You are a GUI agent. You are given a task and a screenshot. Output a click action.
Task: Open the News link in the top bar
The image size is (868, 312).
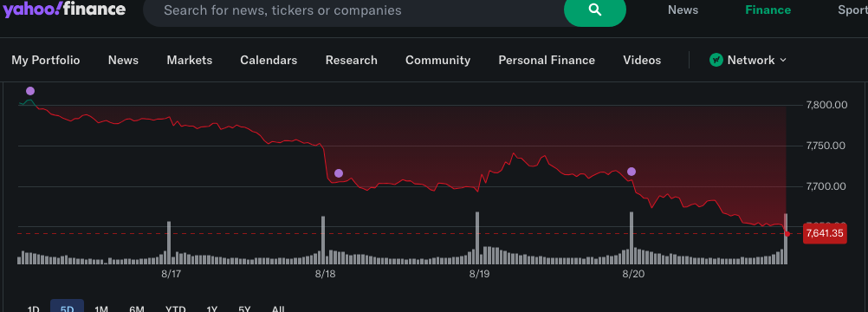tap(683, 10)
